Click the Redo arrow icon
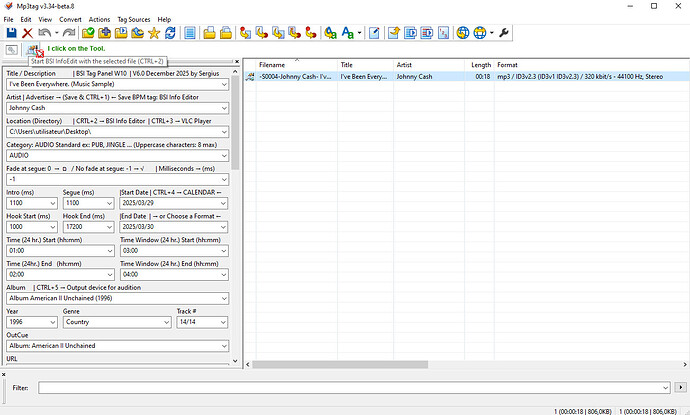690x415 pixels. tap(69, 33)
